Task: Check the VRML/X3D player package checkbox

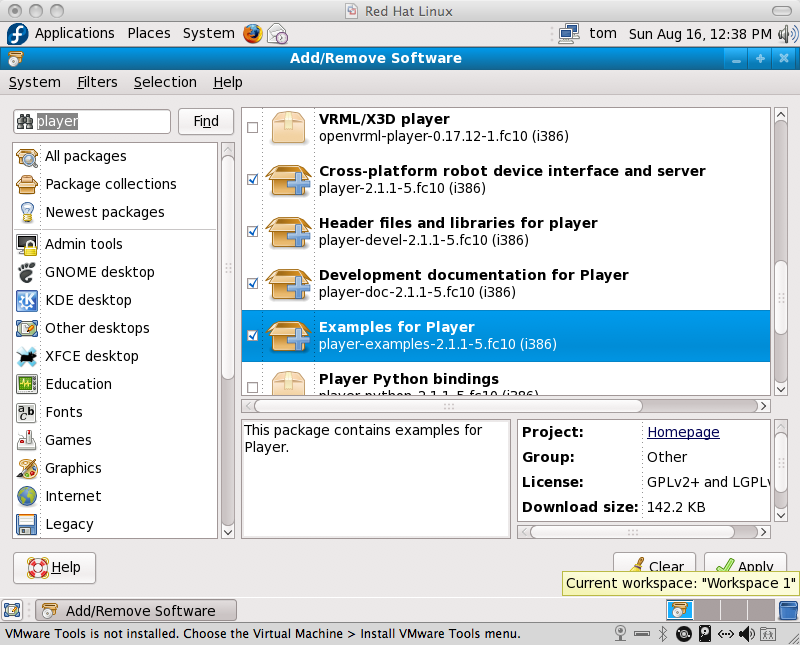Action: click(x=252, y=128)
